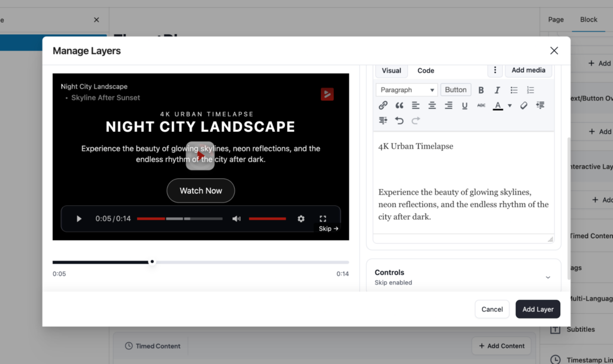Click the text editor resize handle
Image resolution: width=613 pixels, height=364 pixels.
coord(550,239)
